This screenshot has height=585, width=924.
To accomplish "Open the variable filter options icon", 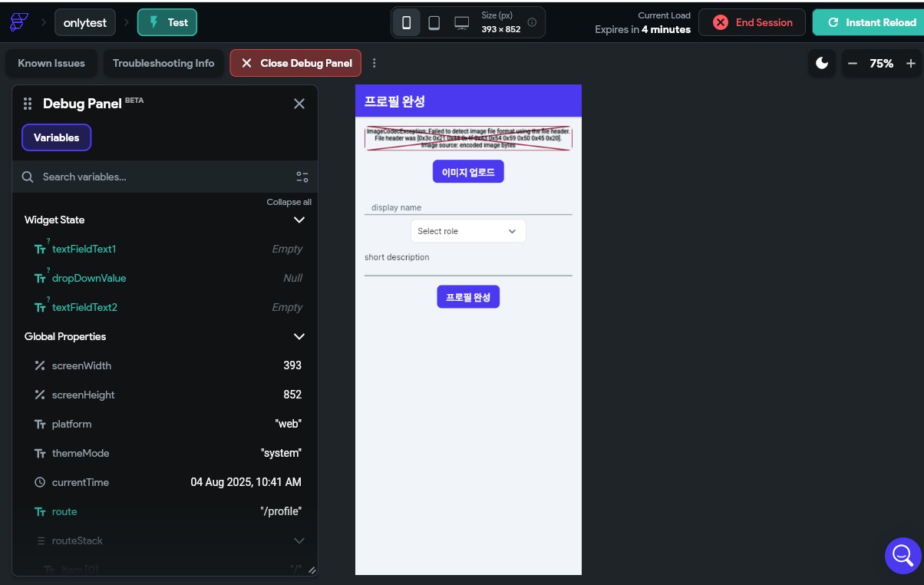I will tap(302, 177).
